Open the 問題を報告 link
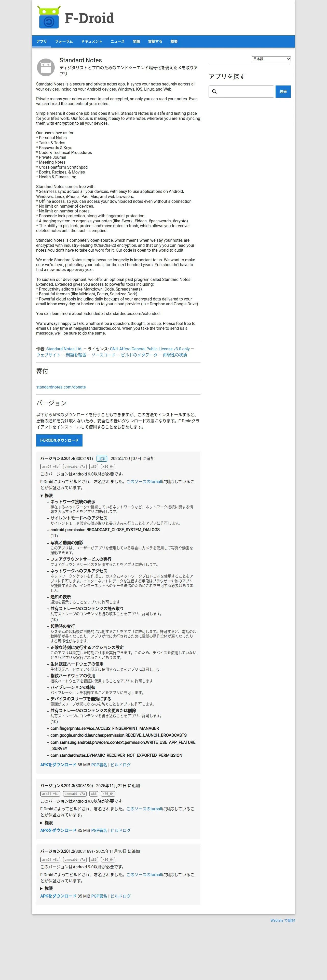The height and width of the screenshot is (980, 327). pos(76,355)
